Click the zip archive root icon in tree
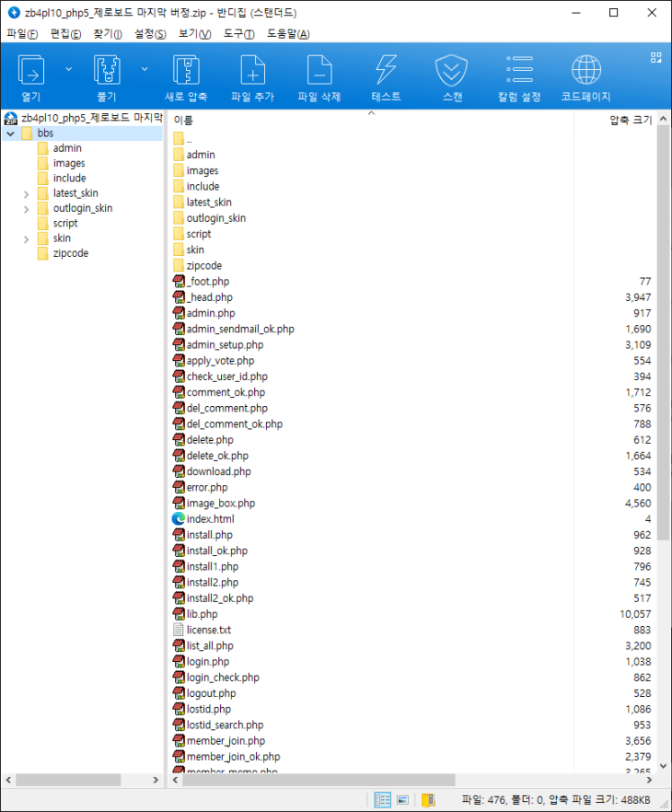The height and width of the screenshot is (812, 672). click(10, 118)
